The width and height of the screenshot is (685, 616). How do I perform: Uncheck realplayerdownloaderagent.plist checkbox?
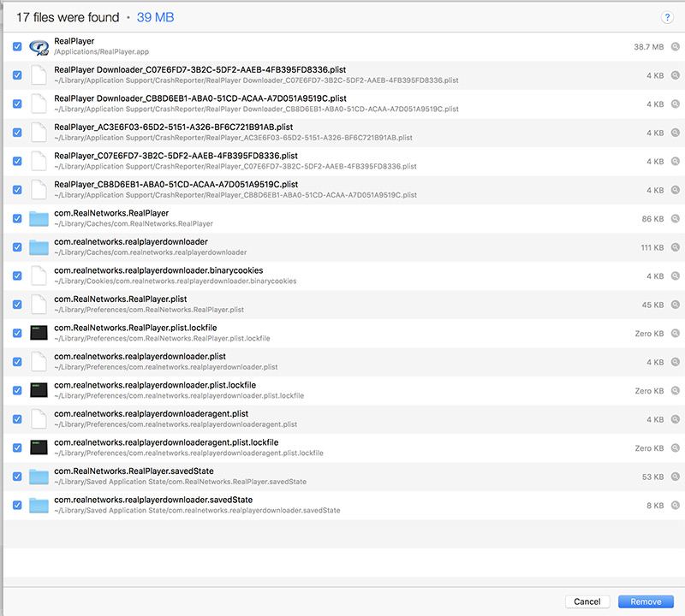pyautogui.click(x=17, y=419)
